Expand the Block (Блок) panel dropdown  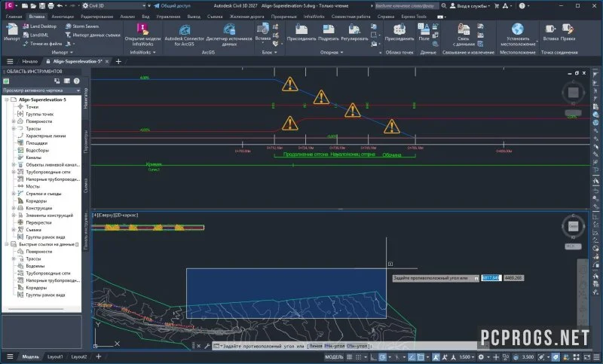(269, 52)
